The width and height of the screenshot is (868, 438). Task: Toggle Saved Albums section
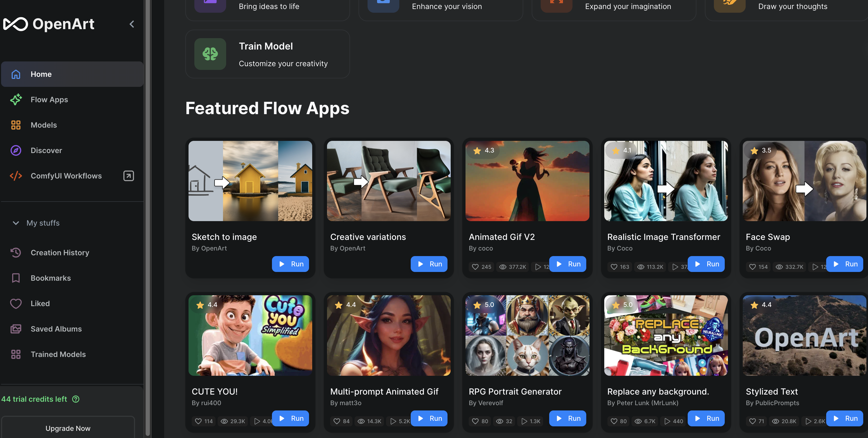56,328
